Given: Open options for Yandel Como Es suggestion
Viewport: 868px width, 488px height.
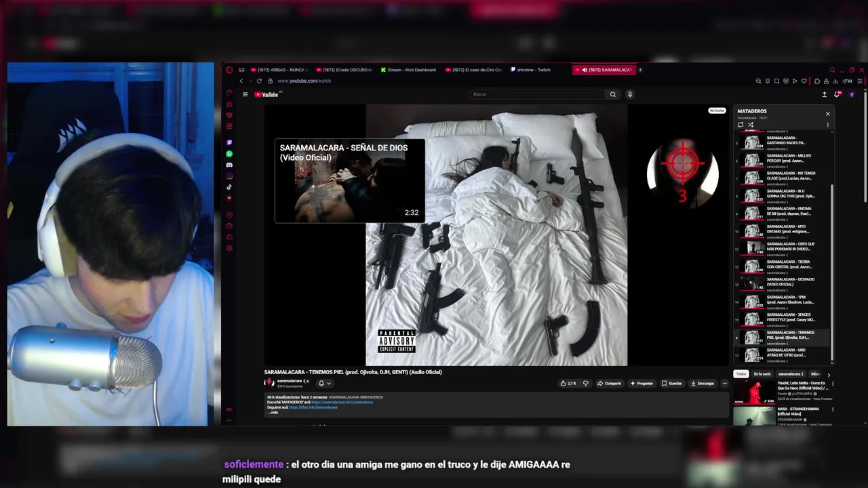Looking at the screenshot, I should 833,384.
